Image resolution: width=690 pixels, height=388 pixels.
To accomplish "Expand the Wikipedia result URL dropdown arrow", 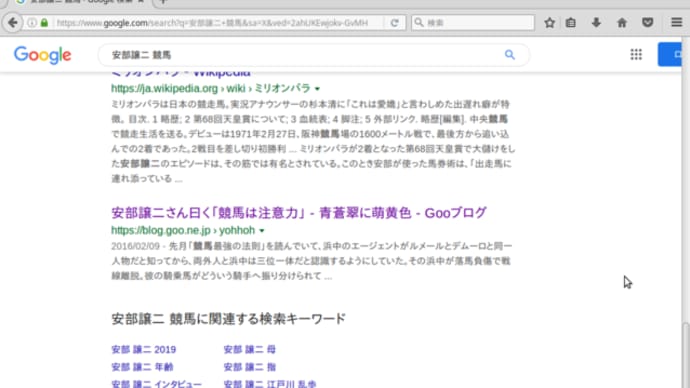I will point(317,88).
